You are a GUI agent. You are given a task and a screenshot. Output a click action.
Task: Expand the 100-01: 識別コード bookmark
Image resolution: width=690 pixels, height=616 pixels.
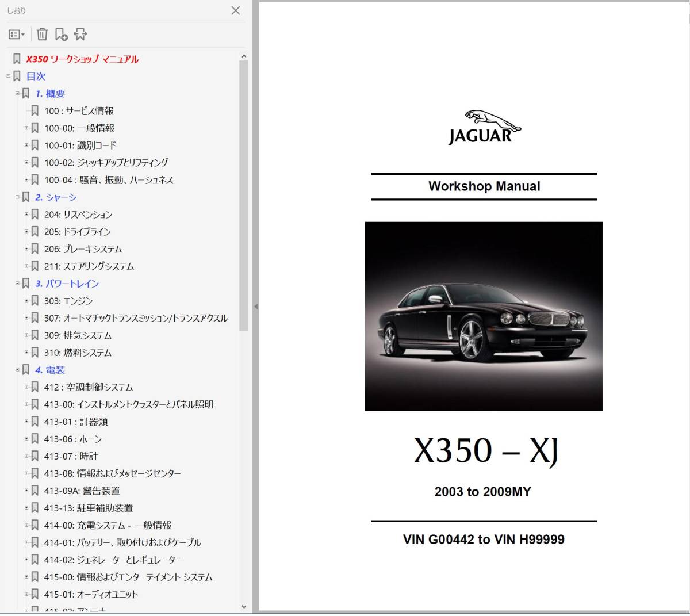(26, 145)
